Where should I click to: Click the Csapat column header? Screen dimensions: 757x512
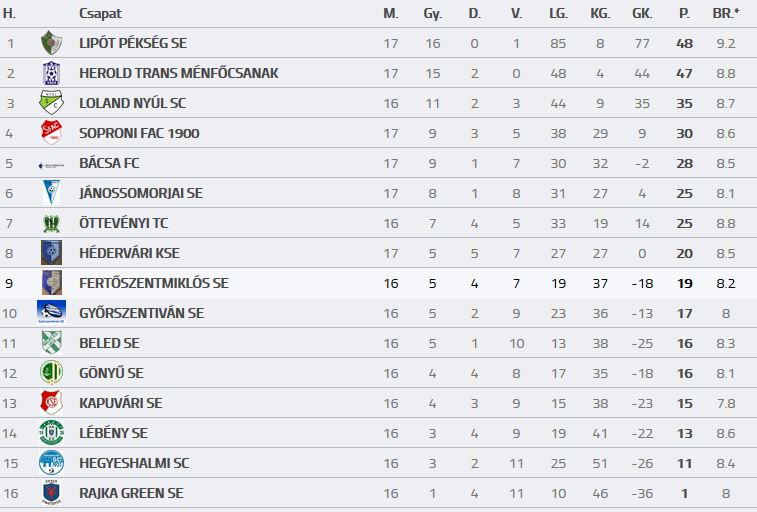(x=100, y=13)
